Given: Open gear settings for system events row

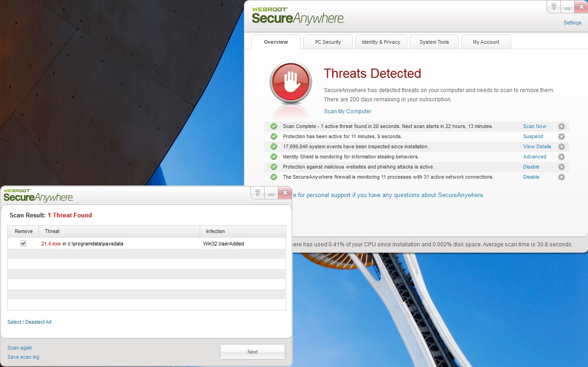Looking at the screenshot, I should pos(561,147).
